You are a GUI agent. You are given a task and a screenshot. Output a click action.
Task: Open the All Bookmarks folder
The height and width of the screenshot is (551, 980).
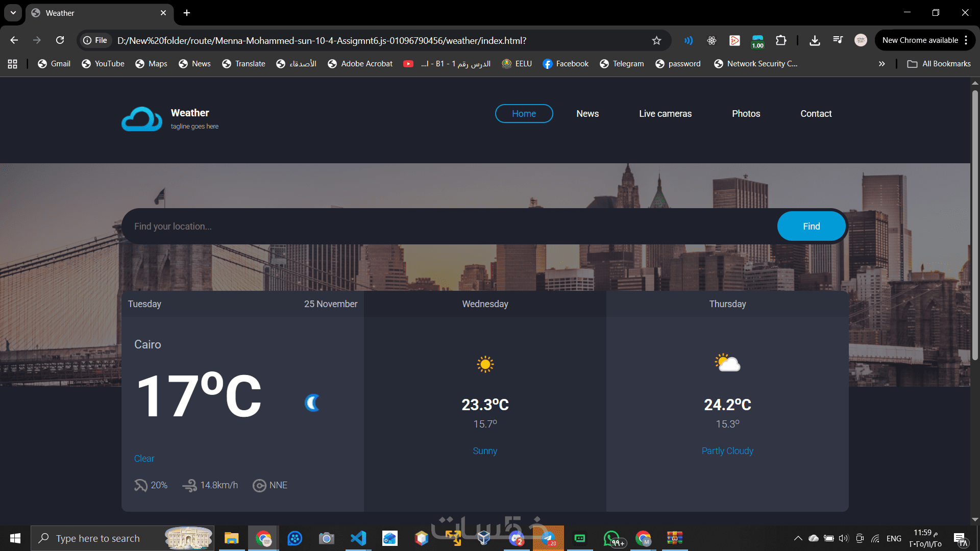tap(939, 64)
